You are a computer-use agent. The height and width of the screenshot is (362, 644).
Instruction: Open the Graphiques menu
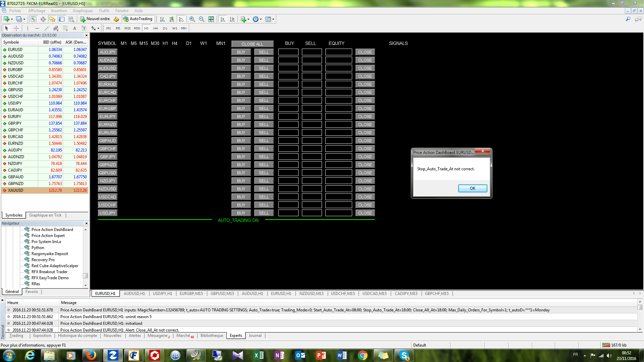point(83,11)
